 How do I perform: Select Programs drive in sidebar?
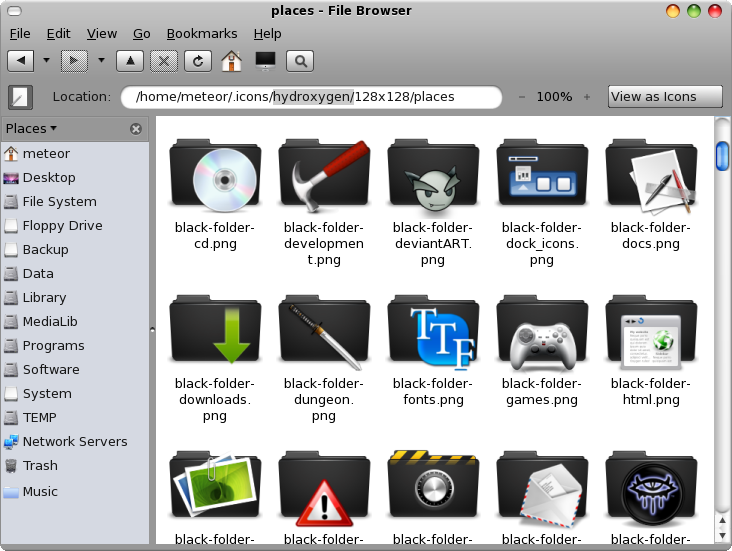(75, 346)
